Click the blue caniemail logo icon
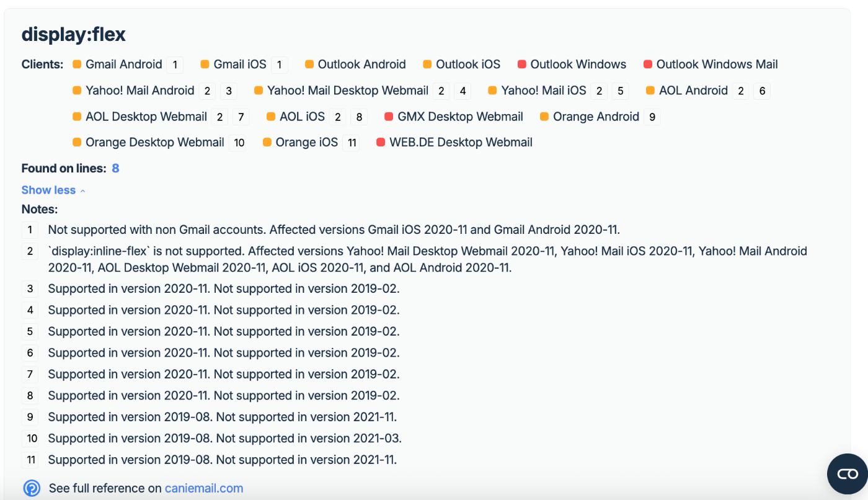Image resolution: width=868 pixels, height=500 pixels. 32,488
